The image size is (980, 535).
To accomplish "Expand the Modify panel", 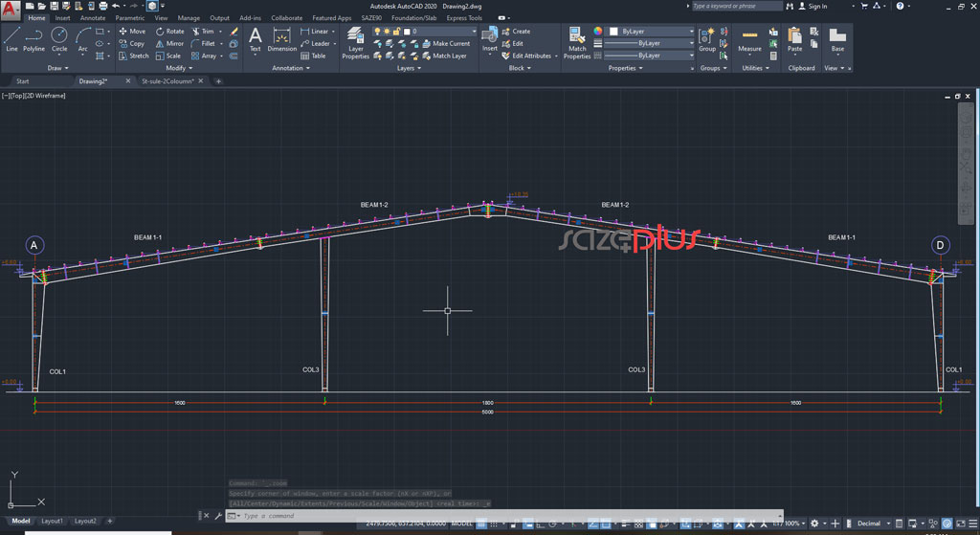I will click(179, 68).
